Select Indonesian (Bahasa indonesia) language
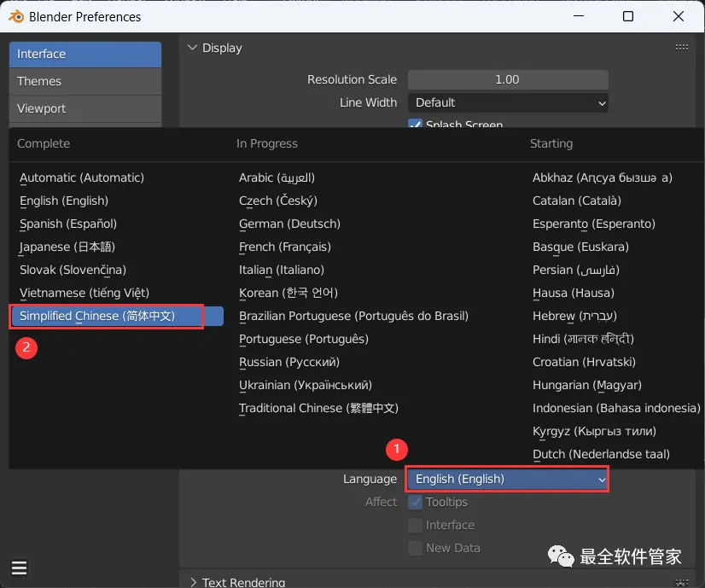 click(x=616, y=408)
